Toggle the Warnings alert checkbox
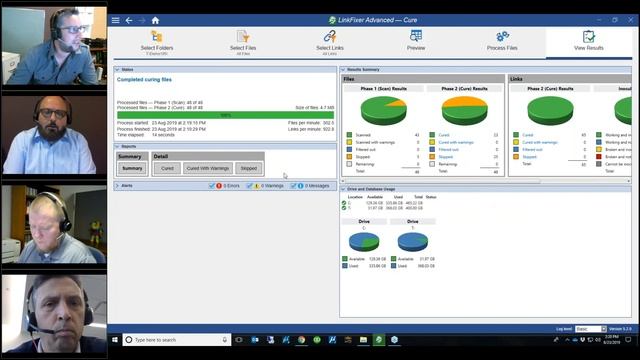Image resolution: width=640 pixels, height=360 pixels. click(249, 186)
